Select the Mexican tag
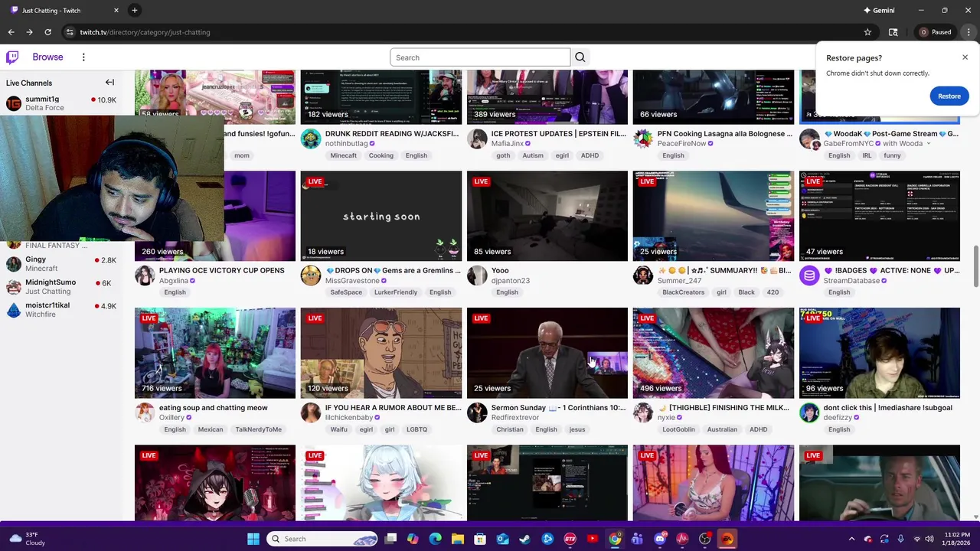Image resolution: width=980 pixels, height=551 pixels. 210,429
